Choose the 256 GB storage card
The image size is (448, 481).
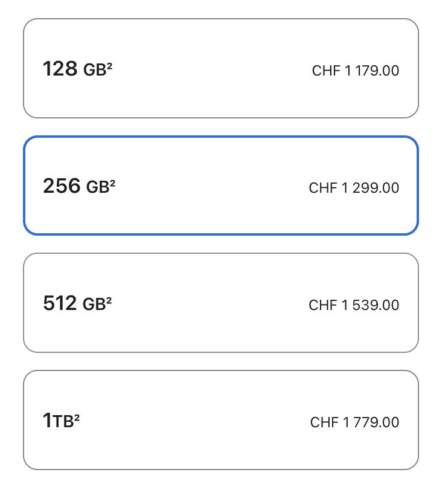click(220, 186)
